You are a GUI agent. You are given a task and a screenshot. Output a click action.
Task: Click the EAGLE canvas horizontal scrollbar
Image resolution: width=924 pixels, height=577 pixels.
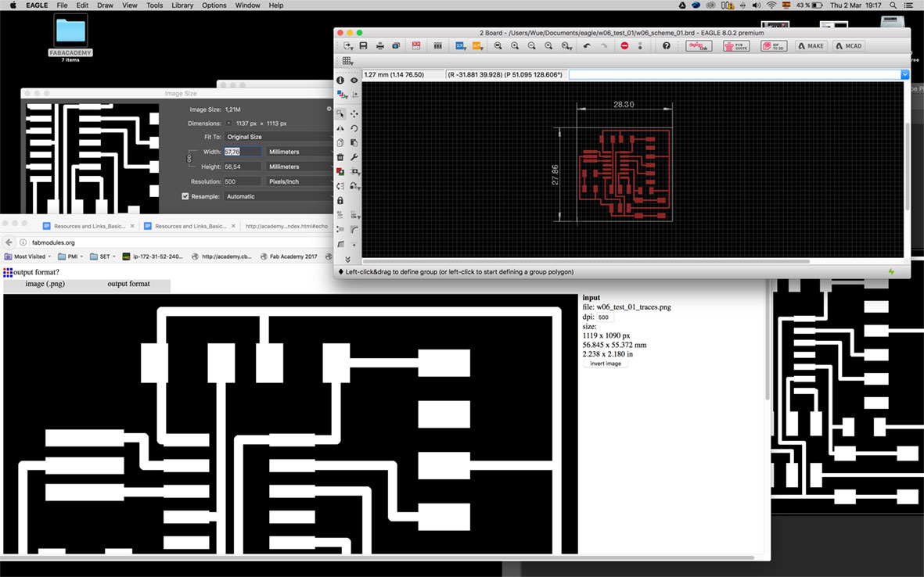586,261
